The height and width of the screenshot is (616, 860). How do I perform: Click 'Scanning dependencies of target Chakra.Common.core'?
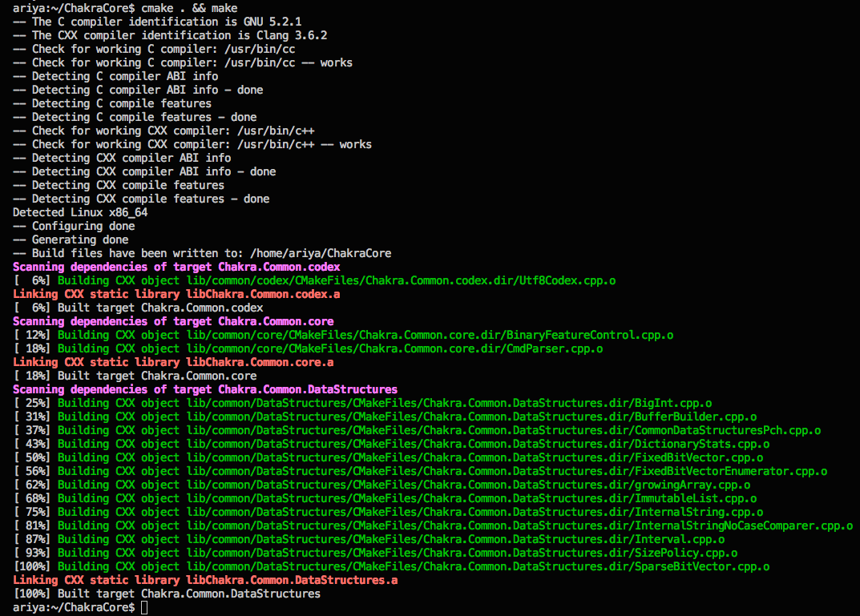173,322
